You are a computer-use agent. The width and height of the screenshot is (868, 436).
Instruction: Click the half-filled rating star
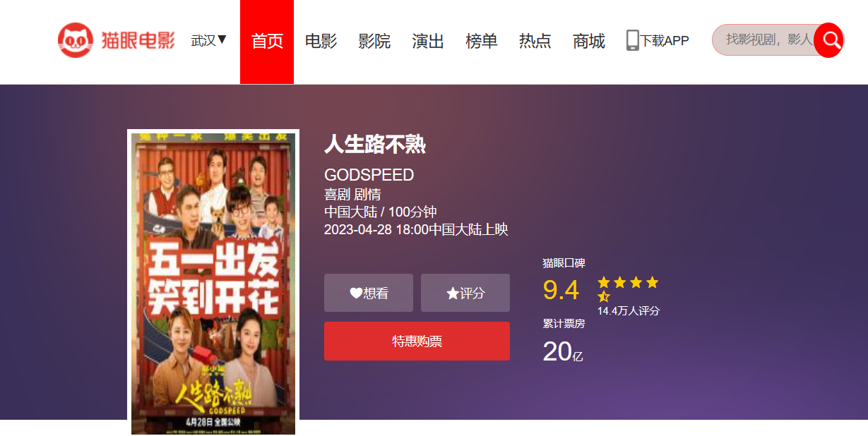604,296
